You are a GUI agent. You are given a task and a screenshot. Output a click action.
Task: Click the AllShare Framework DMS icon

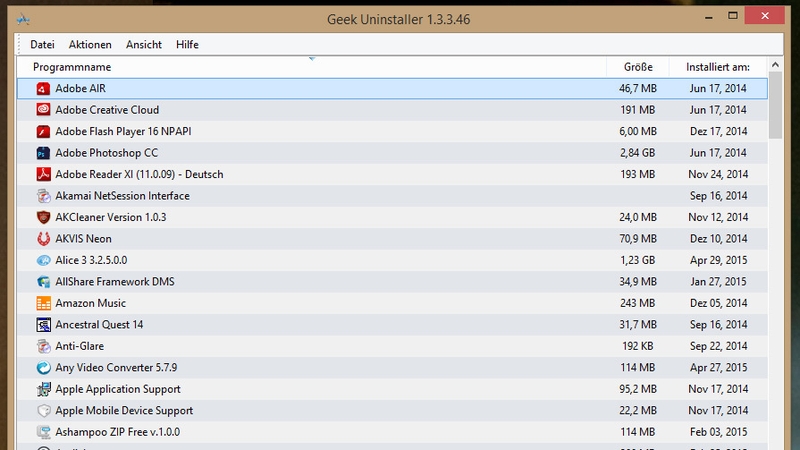tap(43, 282)
